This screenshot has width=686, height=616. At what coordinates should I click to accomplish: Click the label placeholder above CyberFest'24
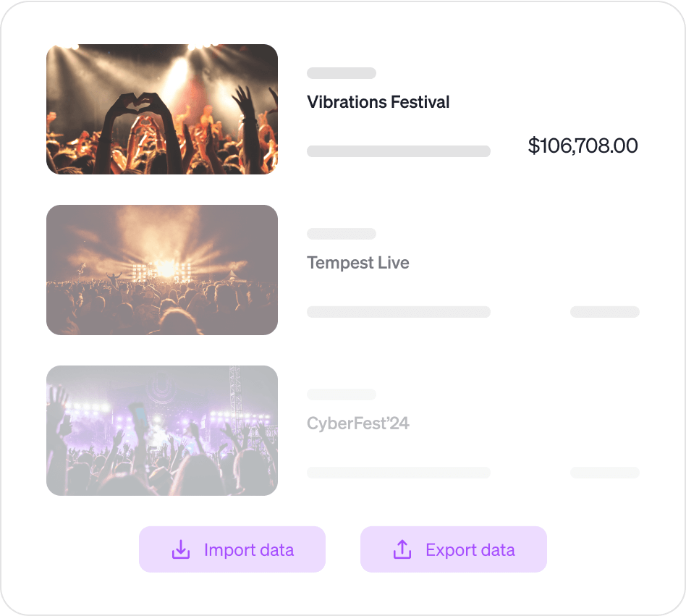(x=341, y=395)
